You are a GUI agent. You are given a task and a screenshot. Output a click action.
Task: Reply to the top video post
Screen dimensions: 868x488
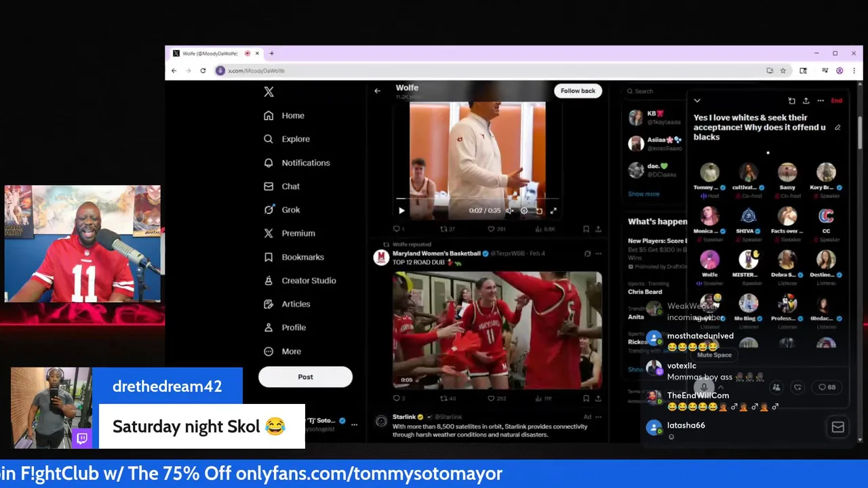pos(398,229)
